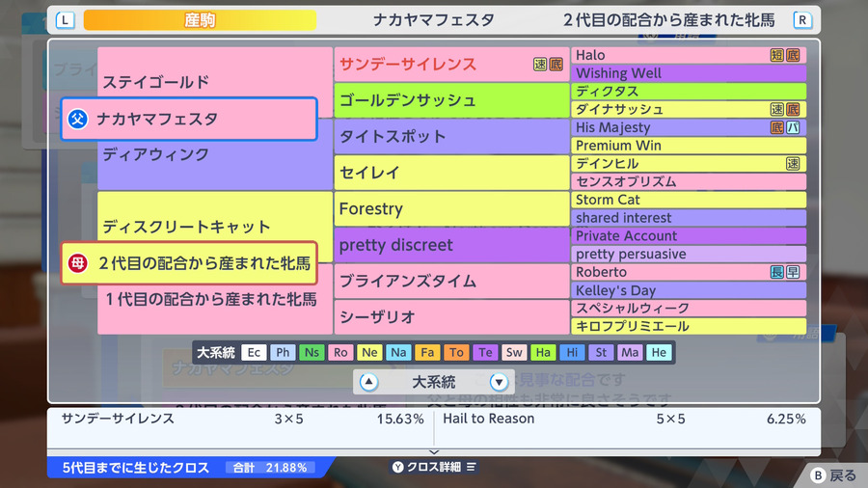The image size is (868, 488).
Task: Click the Ph lineage color swatch
Action: pyautogui.click(x=283, y=352)
